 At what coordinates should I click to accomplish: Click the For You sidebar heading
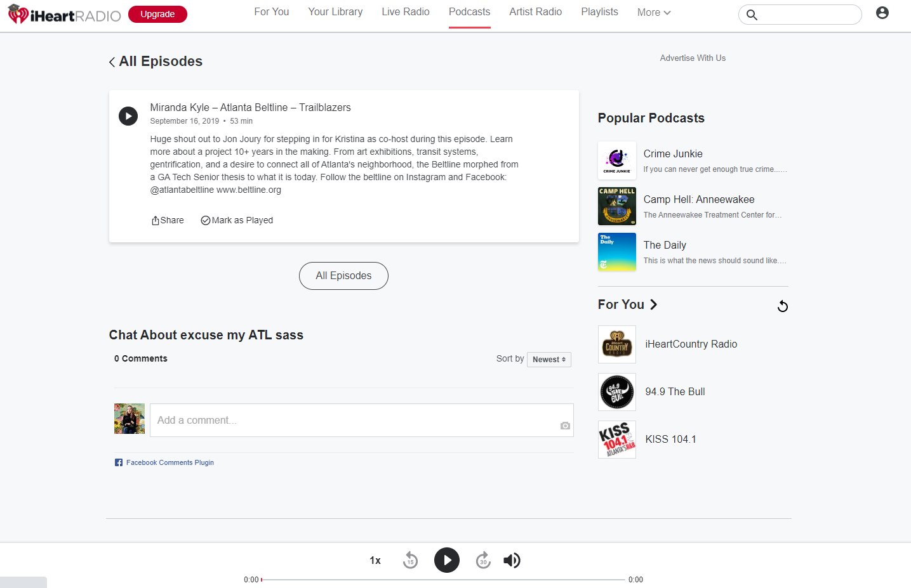(621, 304)
